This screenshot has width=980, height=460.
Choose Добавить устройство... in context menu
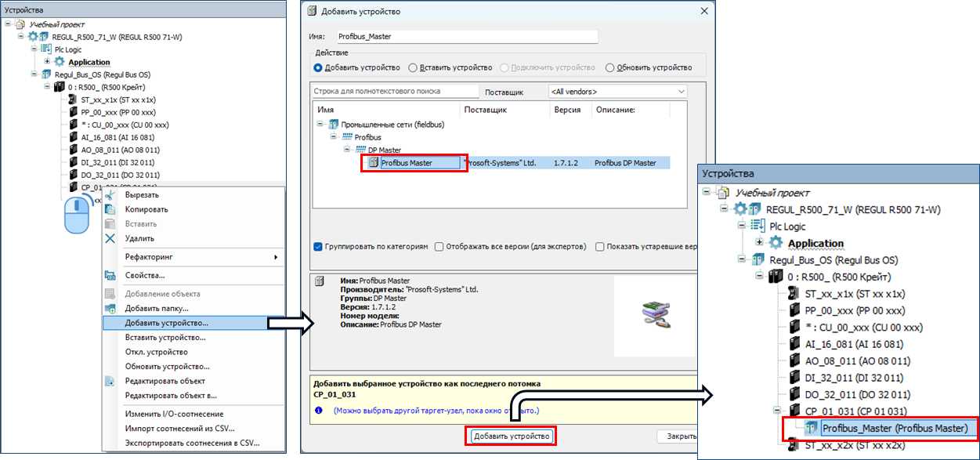[x=167, y=323]
